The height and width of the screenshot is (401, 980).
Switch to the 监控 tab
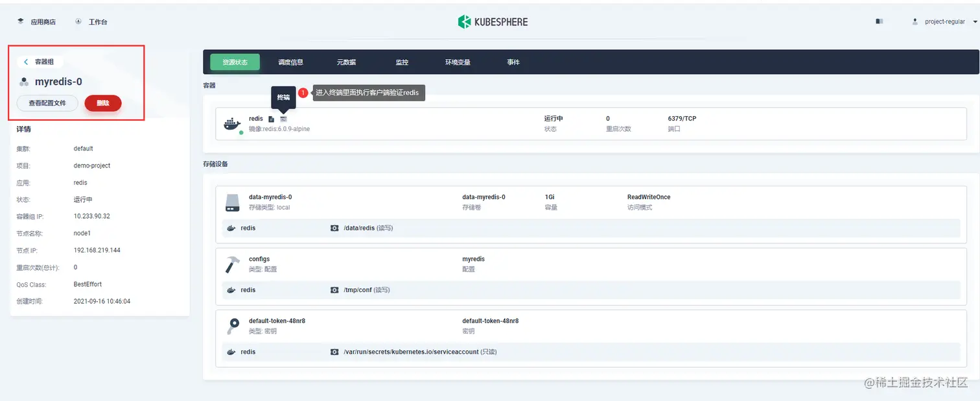(x=402, y=62)
